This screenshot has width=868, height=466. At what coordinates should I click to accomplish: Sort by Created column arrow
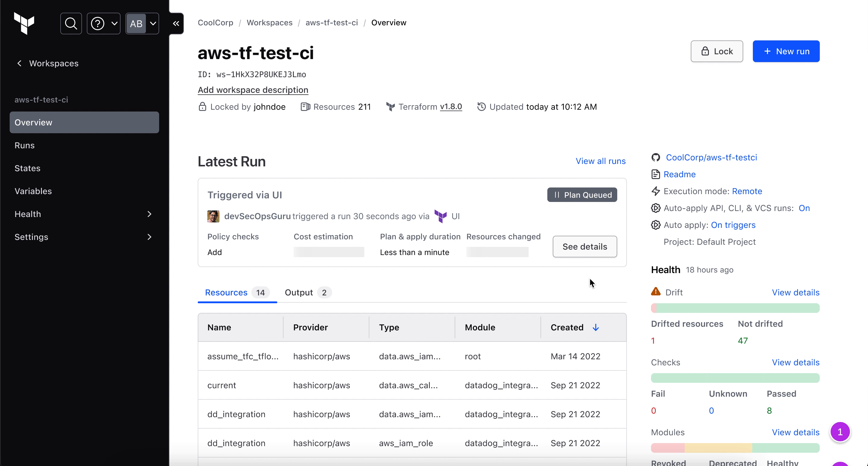click(x=596, y=328)
